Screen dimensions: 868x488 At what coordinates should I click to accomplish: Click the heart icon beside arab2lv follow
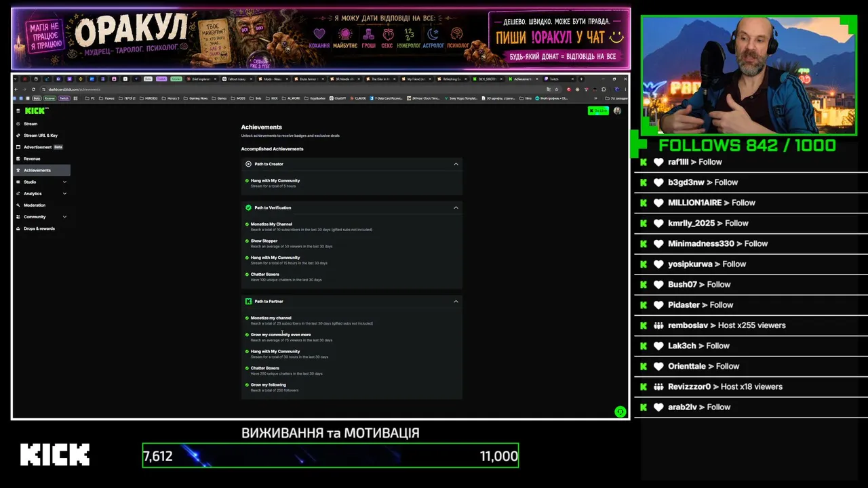(x=658, y=407)
